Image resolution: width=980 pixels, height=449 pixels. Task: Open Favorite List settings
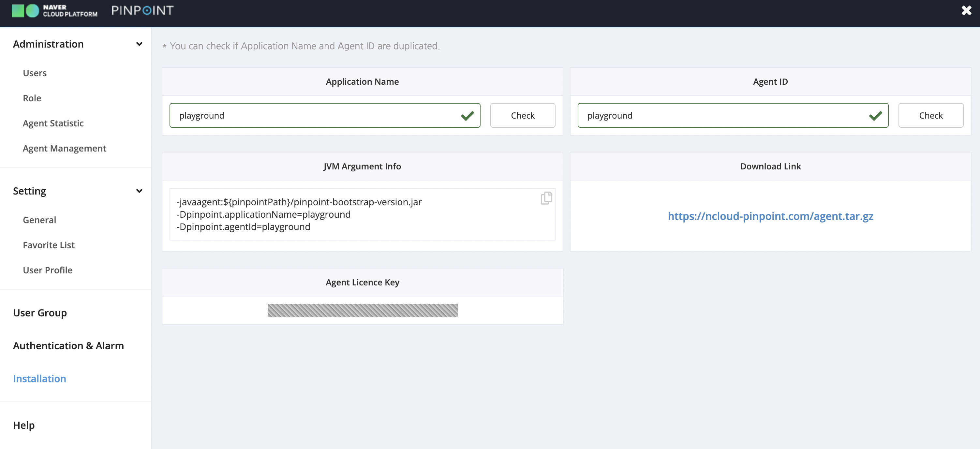point(49,245)
